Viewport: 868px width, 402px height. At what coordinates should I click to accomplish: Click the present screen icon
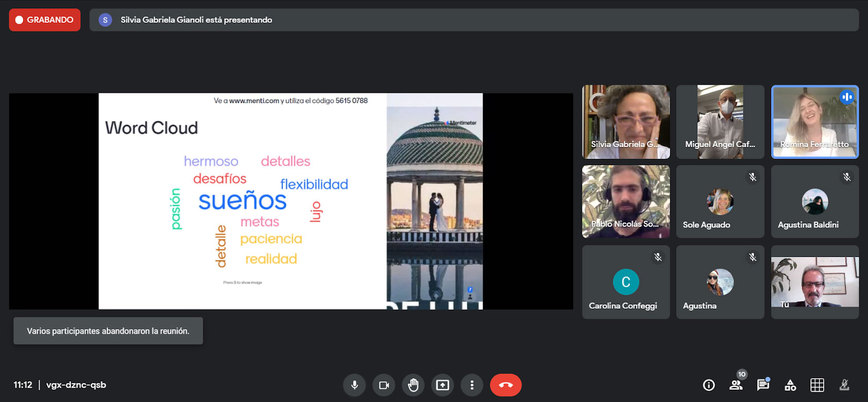(x=443, y=385)
